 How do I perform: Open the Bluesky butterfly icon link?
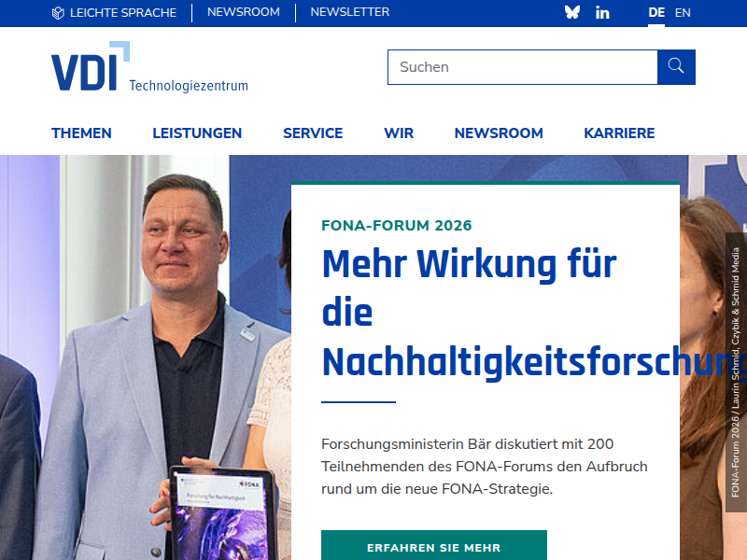[572, 12]
